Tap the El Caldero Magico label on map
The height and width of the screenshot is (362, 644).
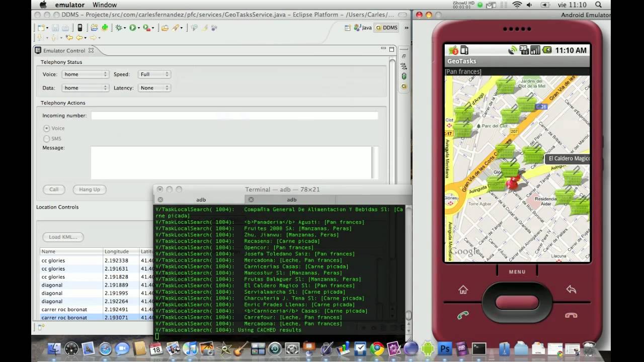click(568, 159)
